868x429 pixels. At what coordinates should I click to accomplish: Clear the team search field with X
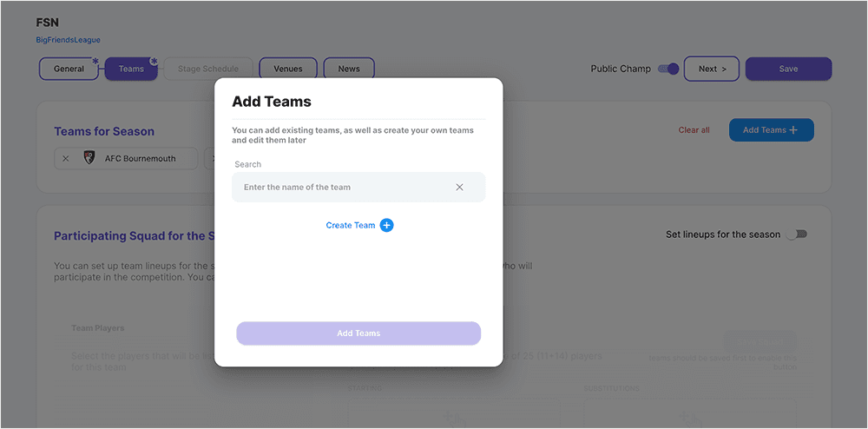(x=459, y=188)
